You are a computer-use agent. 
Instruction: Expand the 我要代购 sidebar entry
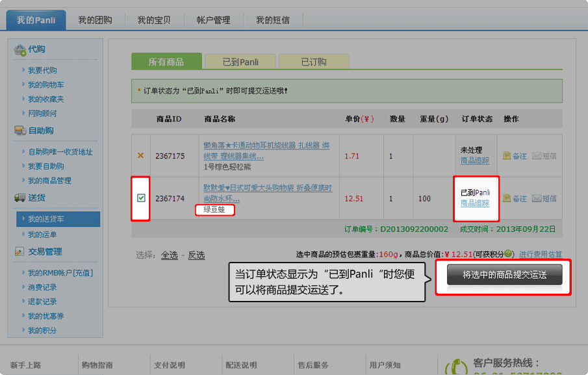[x=42, y=70]
